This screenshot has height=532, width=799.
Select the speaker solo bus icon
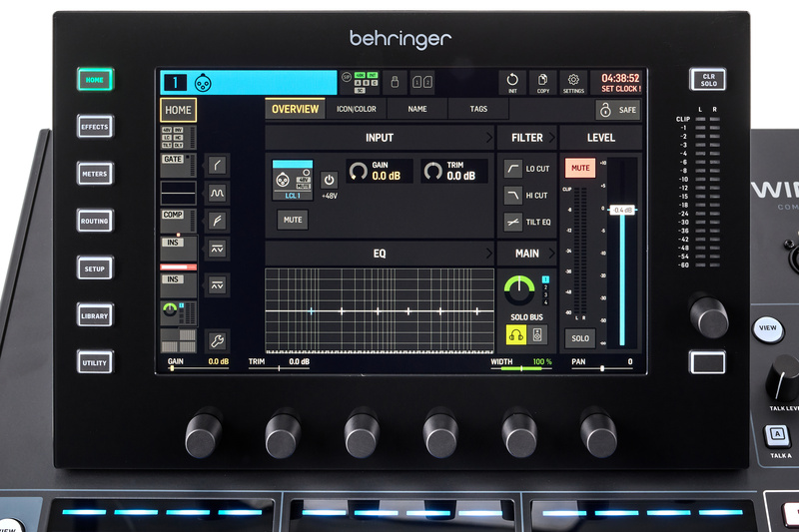(537, 335)
